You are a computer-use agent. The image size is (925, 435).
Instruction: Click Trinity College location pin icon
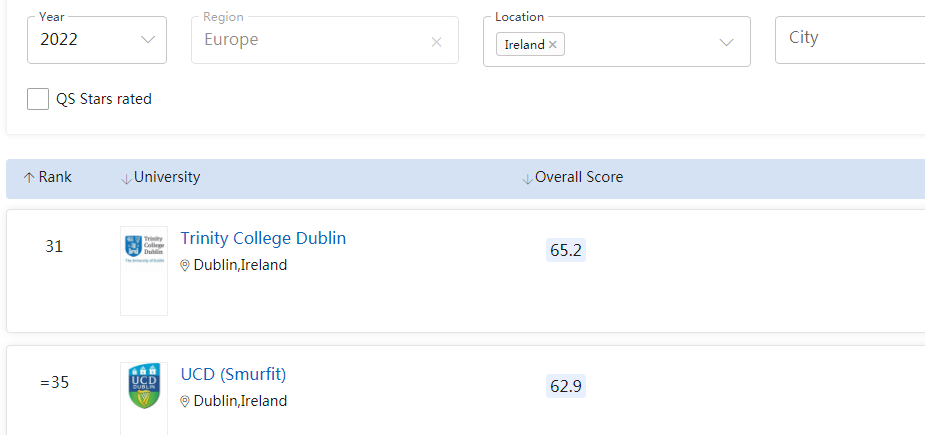coord(185,266)
